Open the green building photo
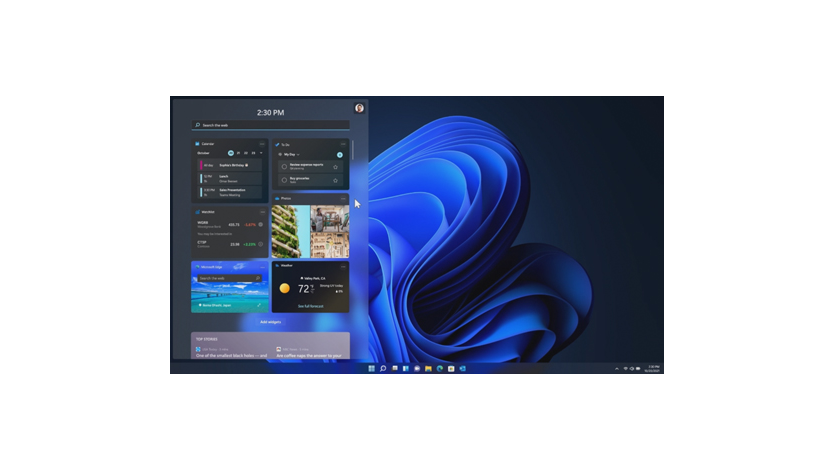Viewport: 834px width, 470px height. 291,232
